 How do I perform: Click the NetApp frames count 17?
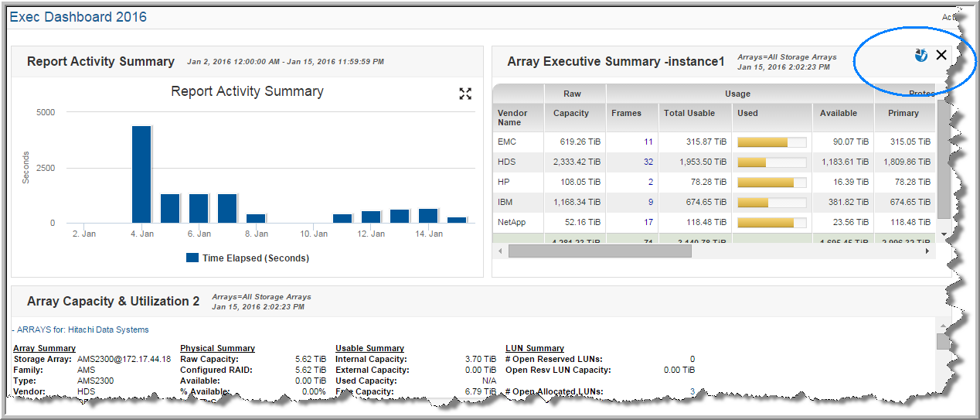(648, 223)
